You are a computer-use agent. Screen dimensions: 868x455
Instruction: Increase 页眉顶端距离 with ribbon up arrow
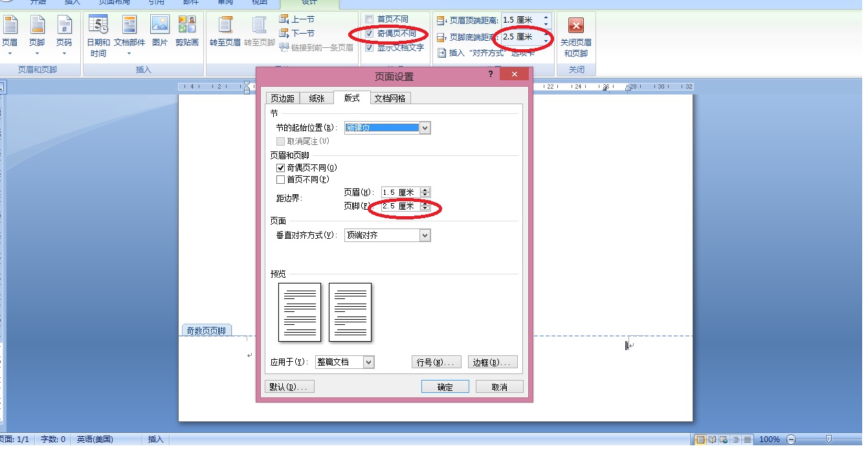pos(546,17)
